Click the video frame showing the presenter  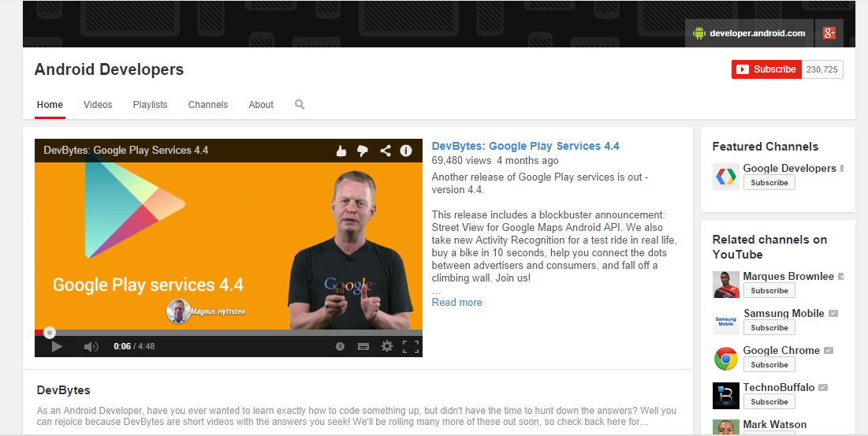pos(229,246)
